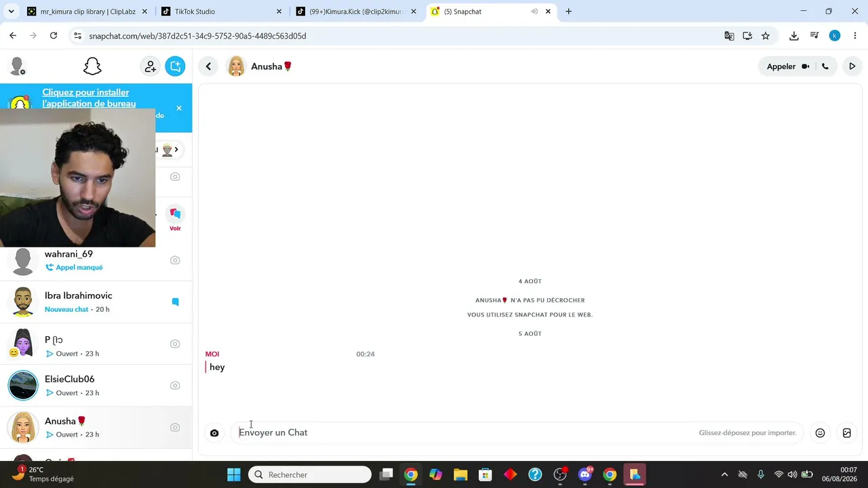
Task: Click the Rechercher taskbar search box
Action: pyautogui.click(x=310, y=474)
